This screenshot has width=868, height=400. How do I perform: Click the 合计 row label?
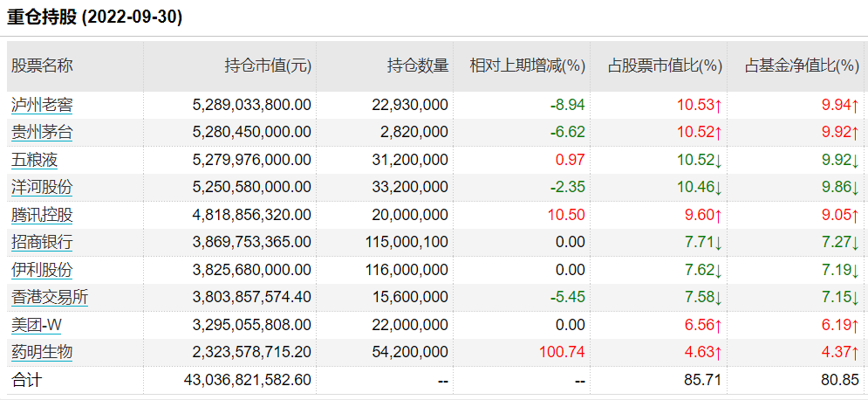point(26,381)
